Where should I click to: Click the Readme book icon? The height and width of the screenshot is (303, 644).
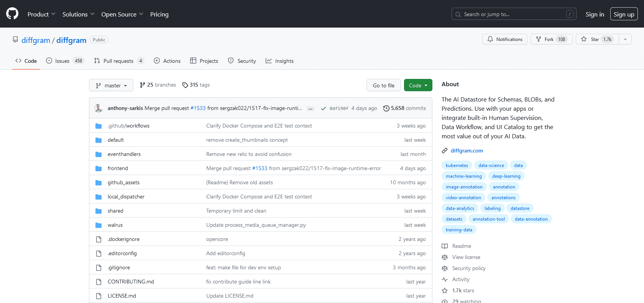[x=445, y=246]
